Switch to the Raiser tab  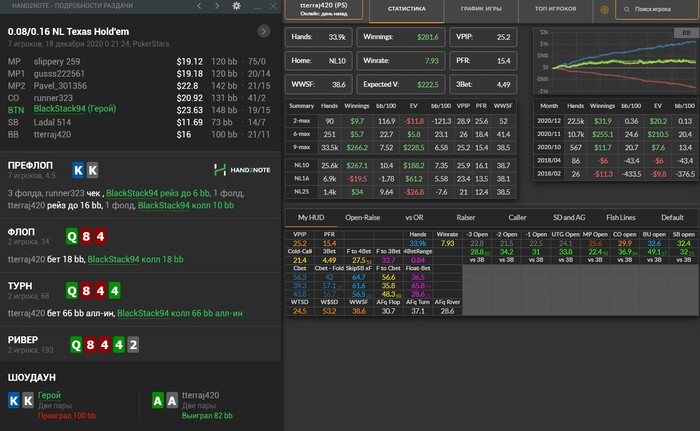tap(466, 218)
